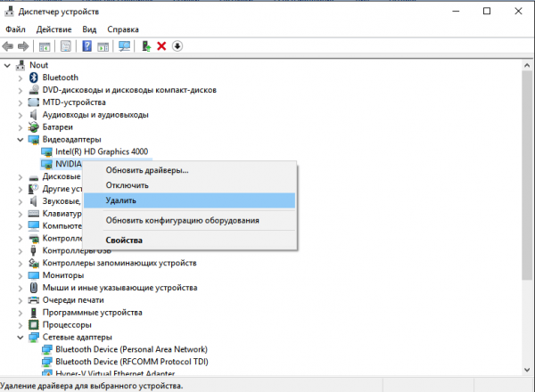Click the Bluetooth category icon
The height and width of the screenshot is (392, 535).
(x=34, y=78)
